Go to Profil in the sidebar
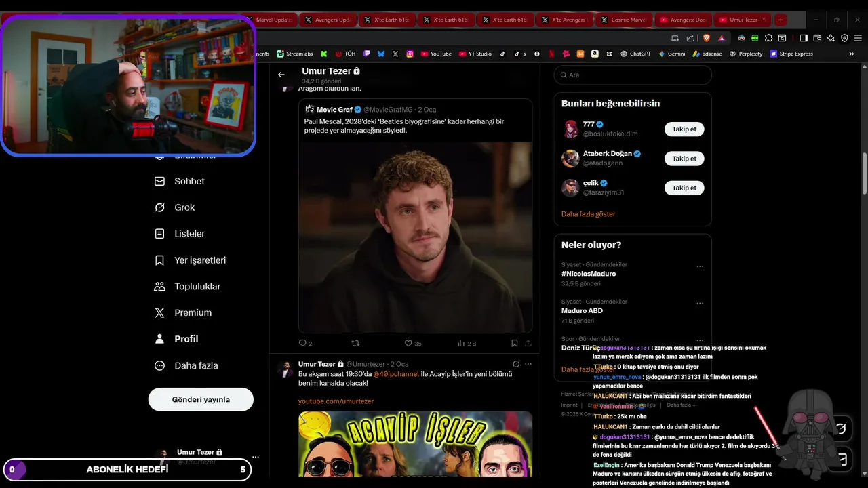 [x=176, y=339]
